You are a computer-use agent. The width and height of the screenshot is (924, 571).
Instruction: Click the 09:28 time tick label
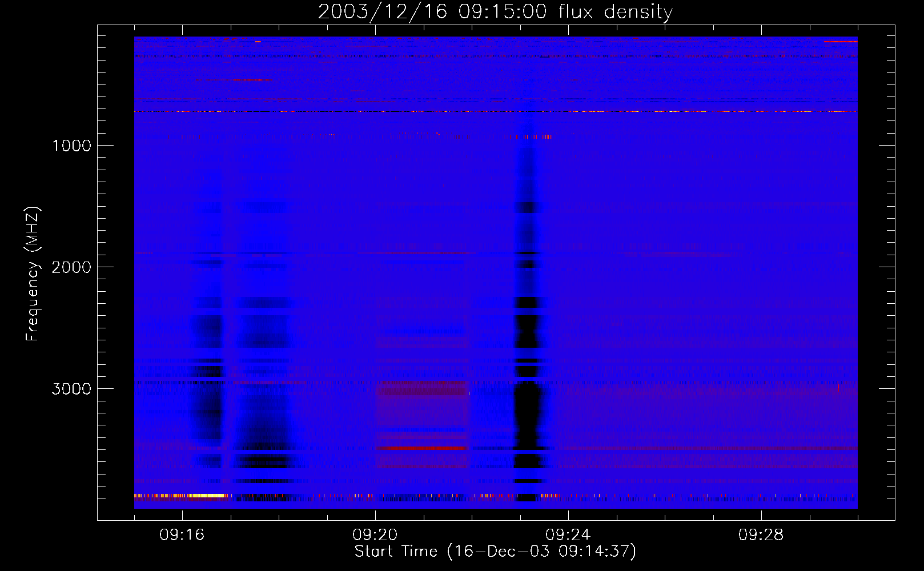coord(761,535)
